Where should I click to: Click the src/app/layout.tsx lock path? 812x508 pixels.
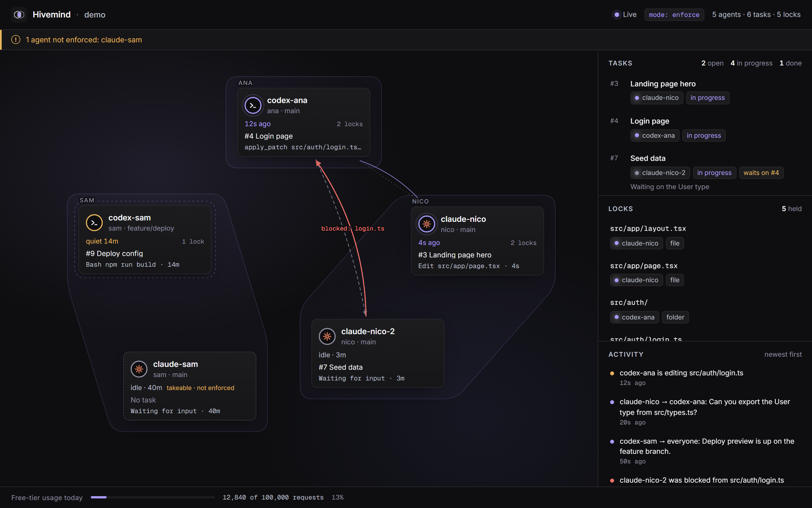648,229
